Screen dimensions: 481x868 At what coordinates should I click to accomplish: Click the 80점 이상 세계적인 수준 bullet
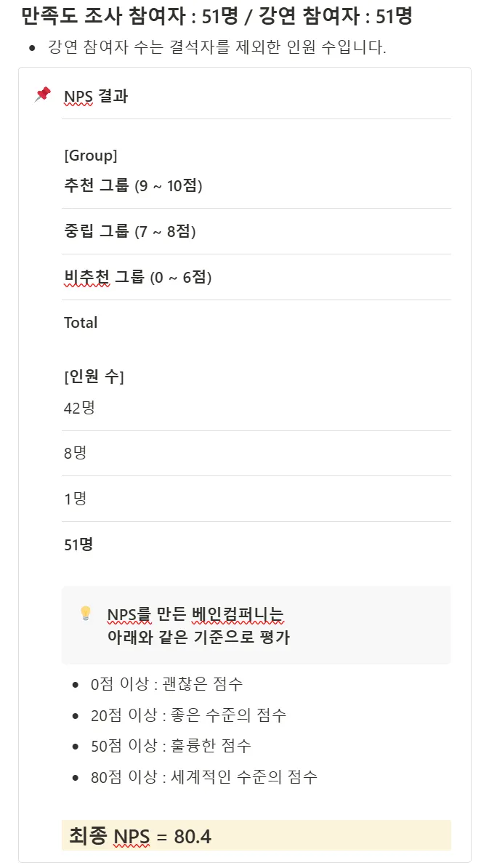(x=203, y=776)
